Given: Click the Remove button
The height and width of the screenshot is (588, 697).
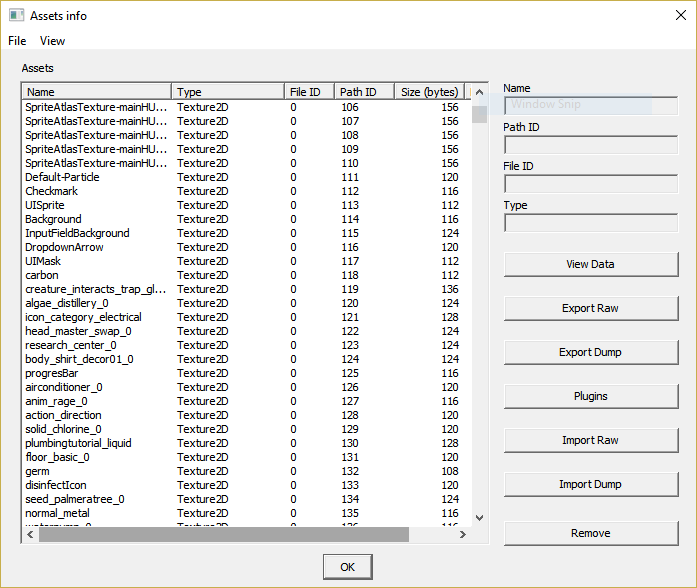Looking at the screenshot, I should tap(590, 533).
